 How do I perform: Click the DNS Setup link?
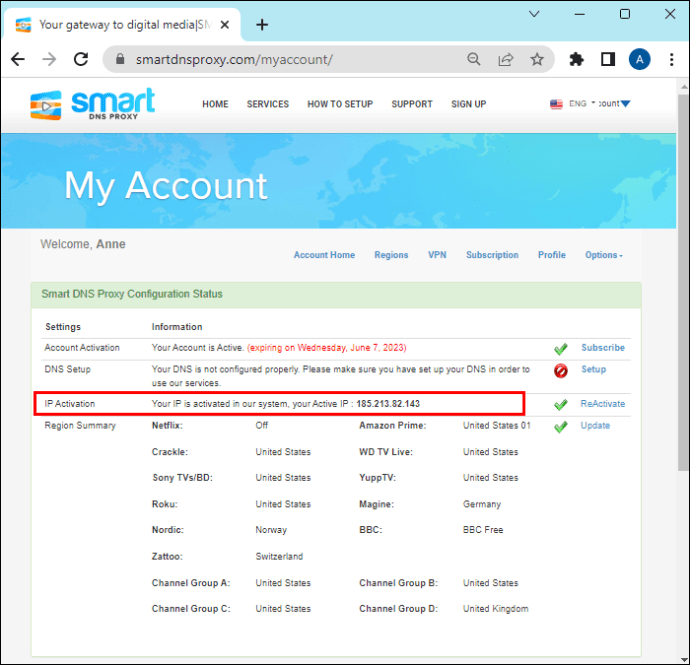tap(594, 369)
